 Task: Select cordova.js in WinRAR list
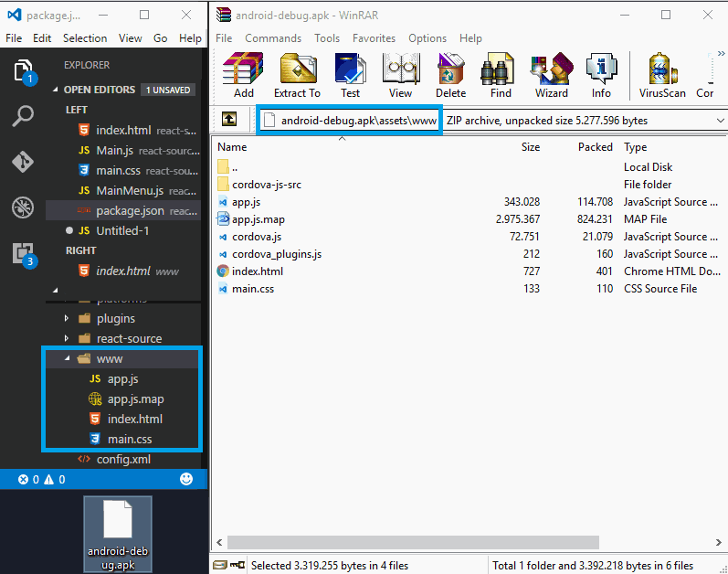tap(257, 237)
